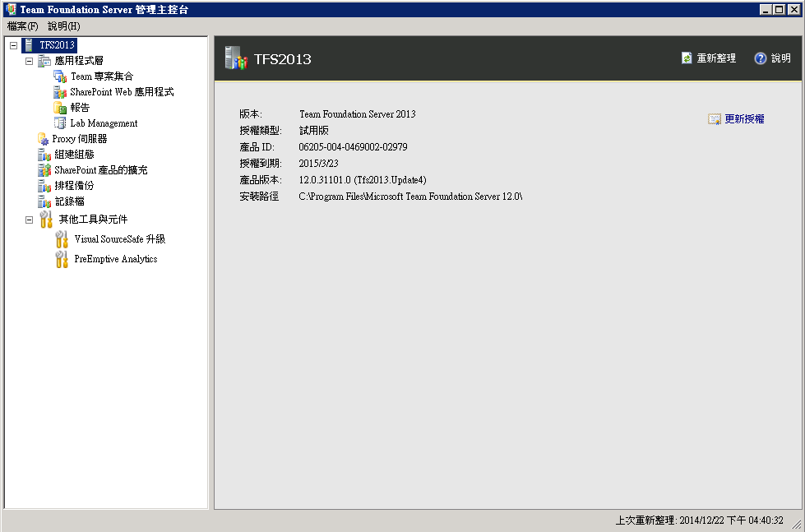Image resolution: width=805 pixels, height=532 pixels.
Task: Select Team 專案集合 node
Action: [x=102, y=76]
